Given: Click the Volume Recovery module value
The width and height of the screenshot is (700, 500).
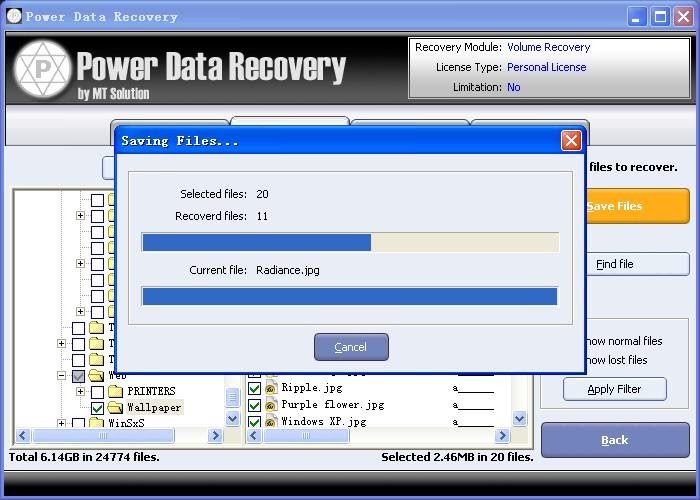Looking at the screenshot, I should tap(549, 47).
